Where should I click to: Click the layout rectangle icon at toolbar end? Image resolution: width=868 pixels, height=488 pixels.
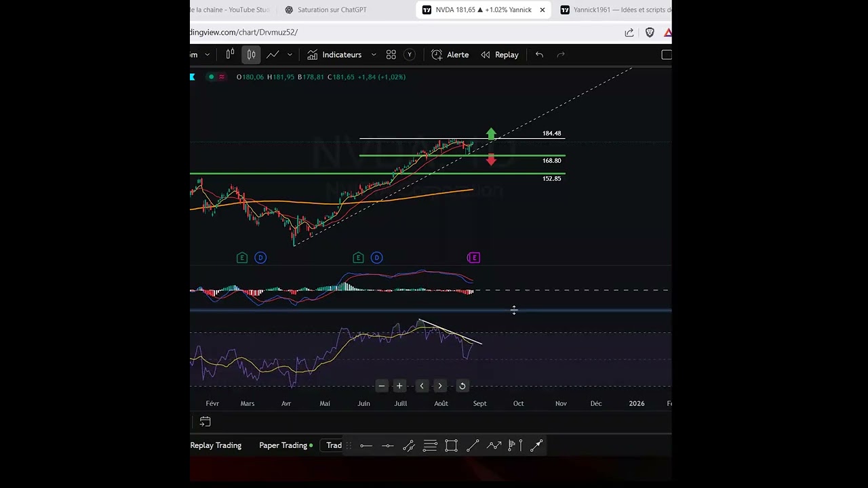click(667, 55)
